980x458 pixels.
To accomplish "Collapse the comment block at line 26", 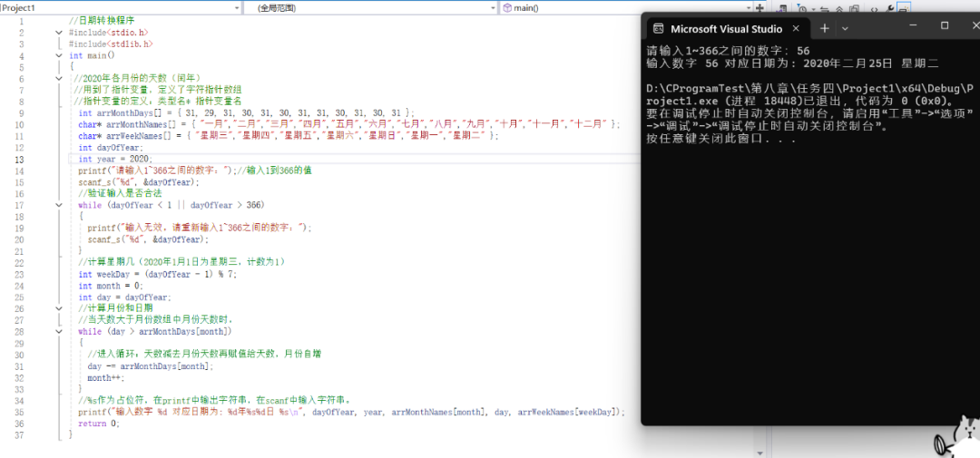I will pos(59,308).
